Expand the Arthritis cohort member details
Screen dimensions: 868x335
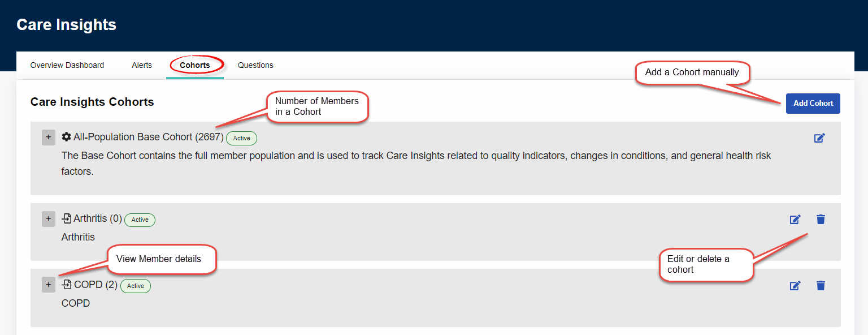(49, 219)
